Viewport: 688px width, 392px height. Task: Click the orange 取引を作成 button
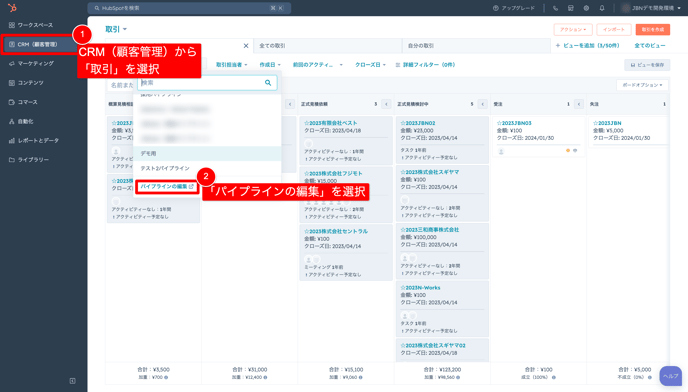click(653, 29)
